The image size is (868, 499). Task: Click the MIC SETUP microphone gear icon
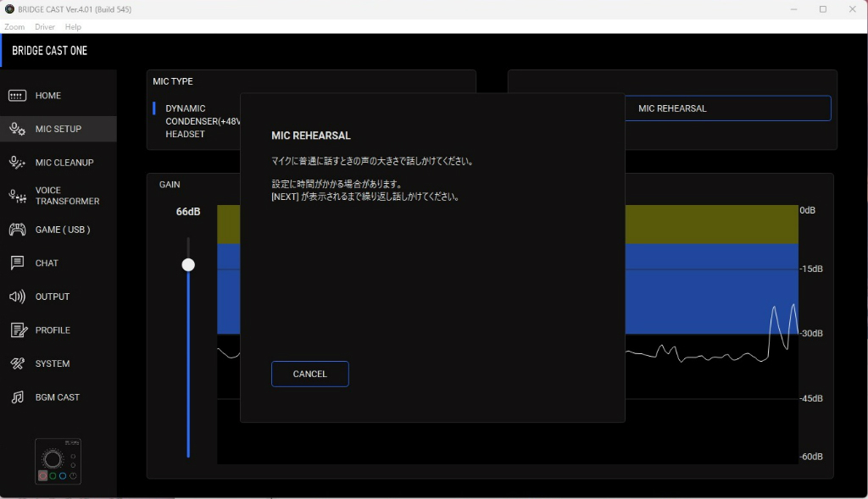(x=17, y=129)
